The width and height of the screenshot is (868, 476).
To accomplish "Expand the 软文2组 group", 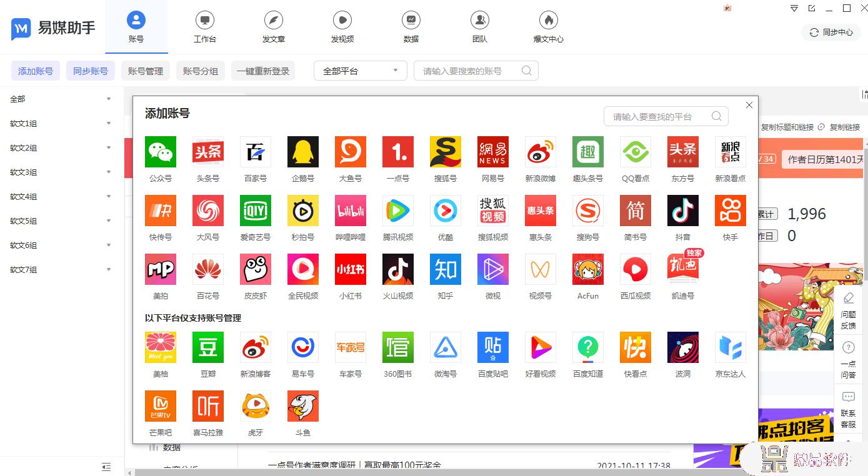I will (x=109, y=148).
